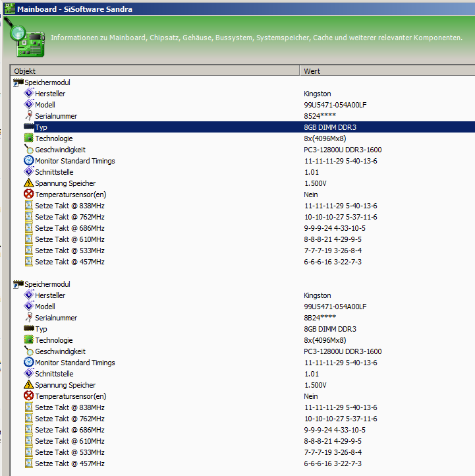Click first 9-9-9-24 4-33-10-5 timing value

pyautogui.click(x=335, y=228)
